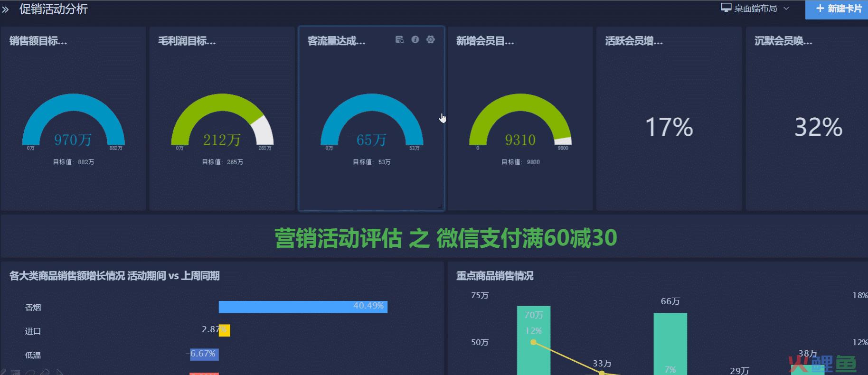Click the 40.49% blue bar

tap(303, 307)
